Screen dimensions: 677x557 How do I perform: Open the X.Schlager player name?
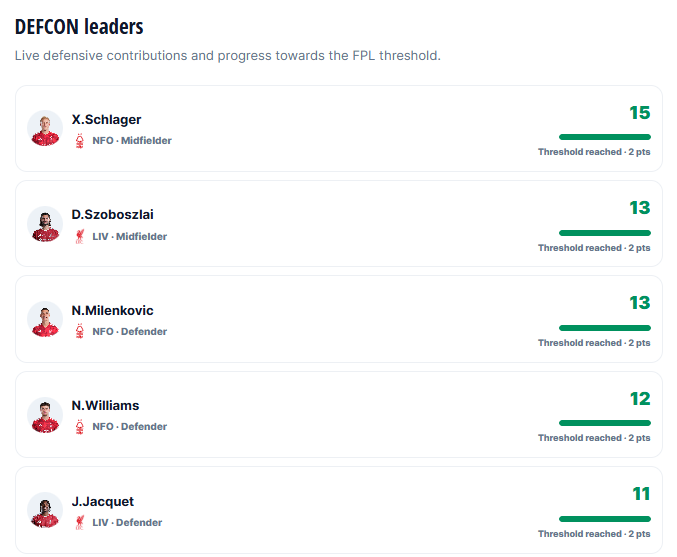[x=106, y=120]
